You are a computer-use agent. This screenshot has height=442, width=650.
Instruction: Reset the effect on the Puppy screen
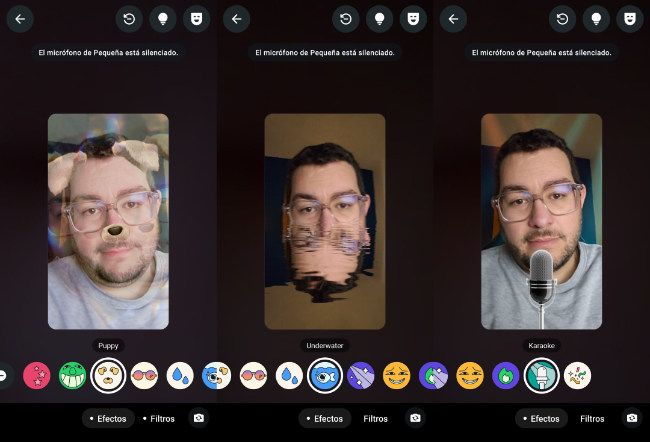click(x=129, y=19)
